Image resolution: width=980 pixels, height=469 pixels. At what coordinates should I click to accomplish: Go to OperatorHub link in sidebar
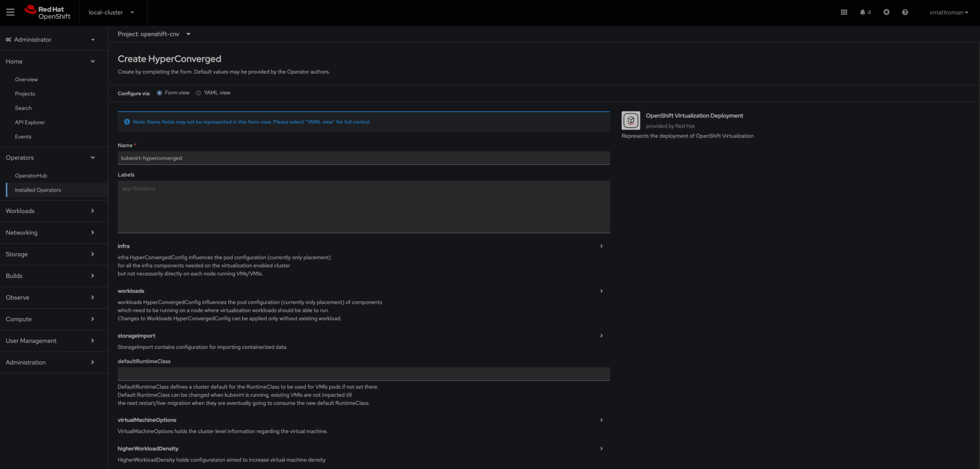pos(31,176)
